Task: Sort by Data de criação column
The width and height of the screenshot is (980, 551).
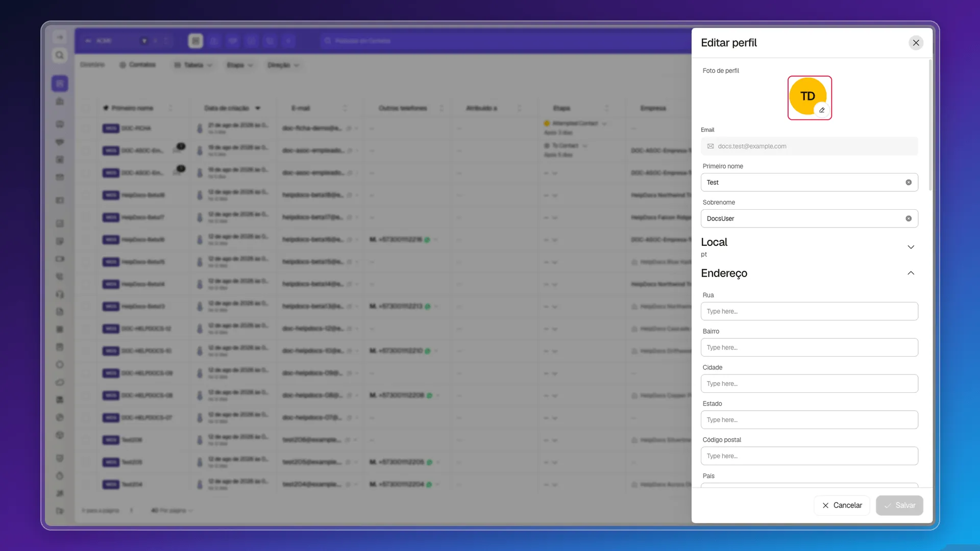Action: [x=232, y=108]
